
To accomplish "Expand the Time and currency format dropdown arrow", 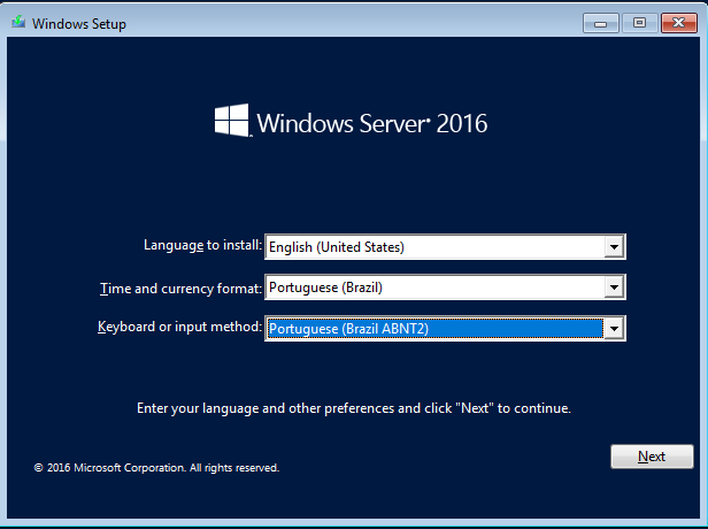I will [x=614, y=287].
